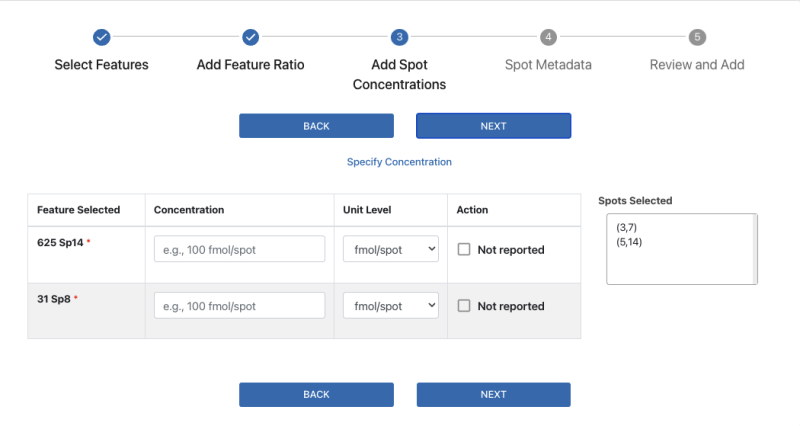Check Not reported for 625 Sp14
The image size is (800, 426).
tap(464, 250)
